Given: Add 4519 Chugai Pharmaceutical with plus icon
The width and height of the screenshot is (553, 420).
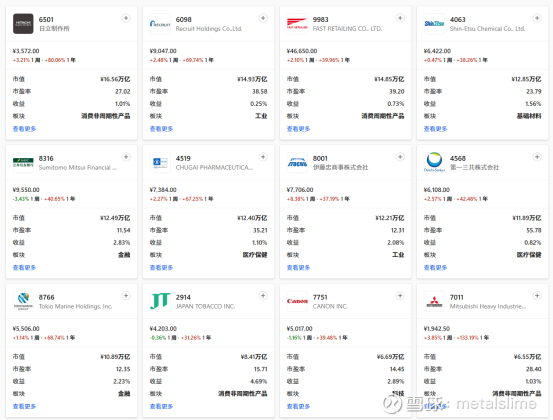Looking at the screenshot, I should tap(263, 157).
